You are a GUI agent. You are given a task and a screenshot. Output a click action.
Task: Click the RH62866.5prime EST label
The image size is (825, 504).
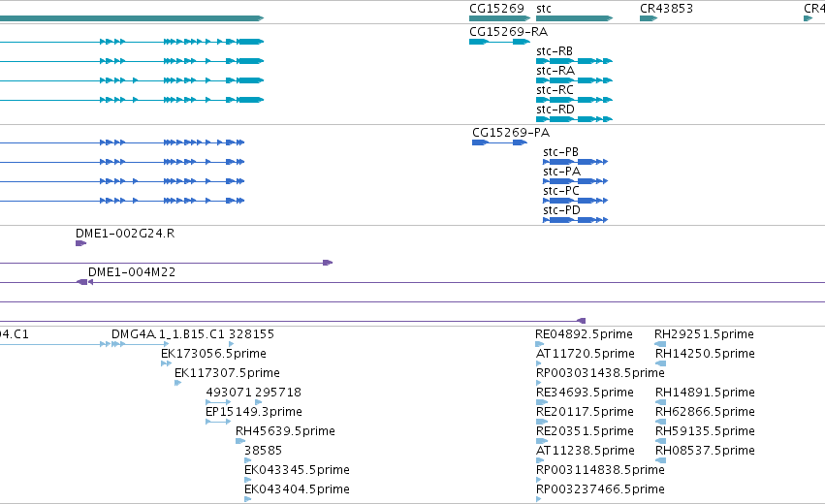pyautogui.click(x=705, y=412)
